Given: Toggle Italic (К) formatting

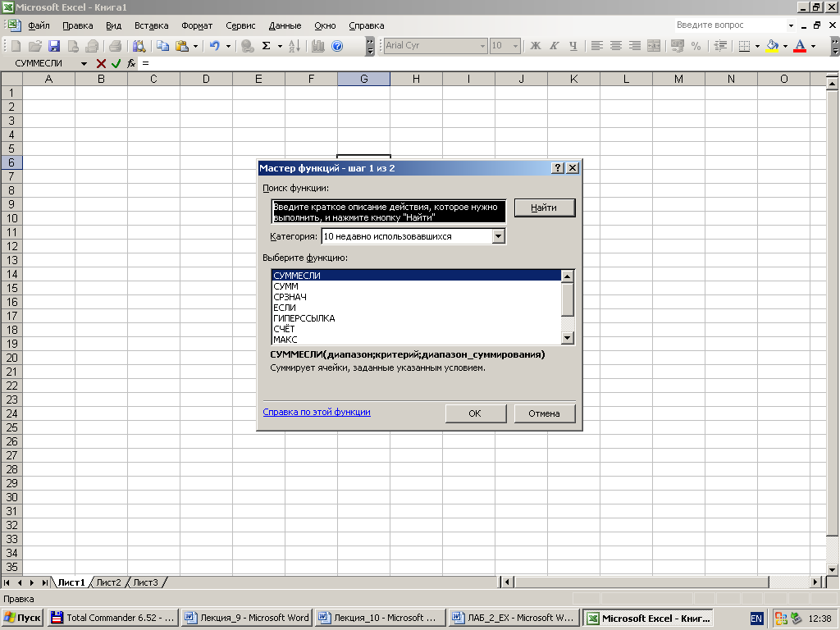Looking at the screenshot, I should point(555,46).
